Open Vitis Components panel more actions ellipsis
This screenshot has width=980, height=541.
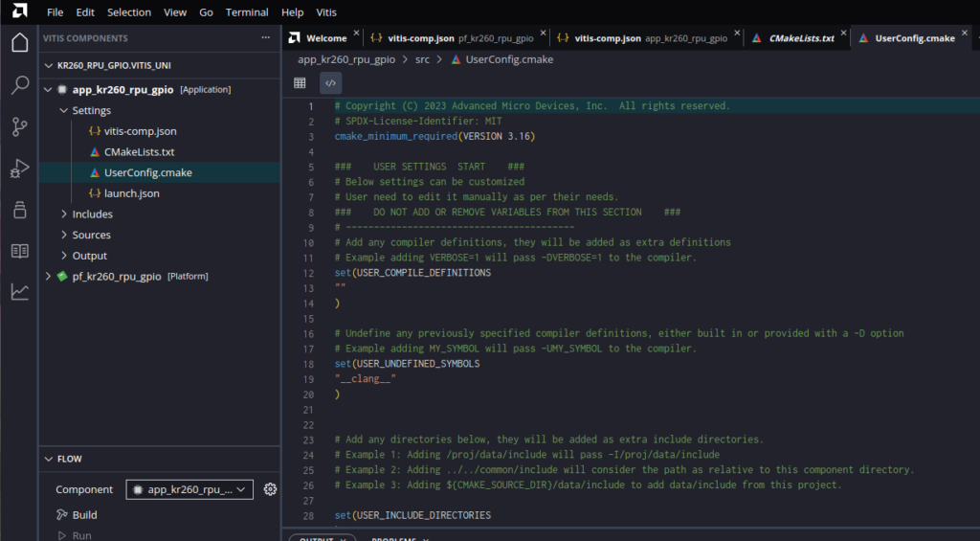coord(266,37)
